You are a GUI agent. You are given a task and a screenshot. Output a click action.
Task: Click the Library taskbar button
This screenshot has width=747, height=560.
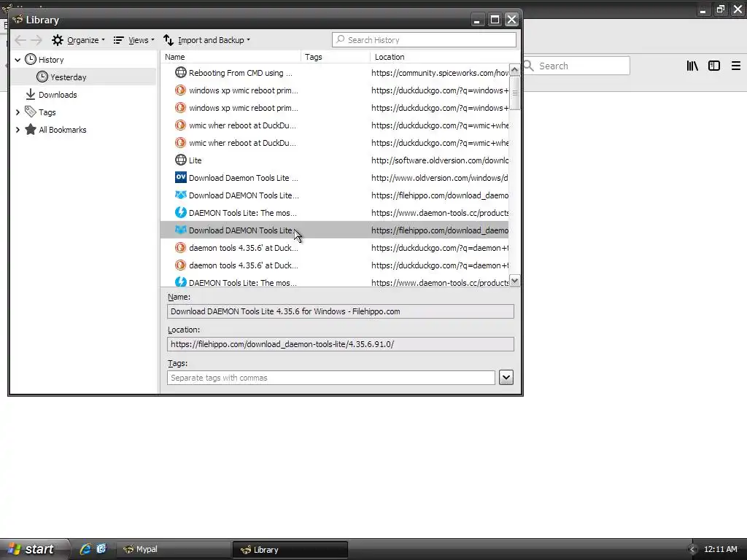click(290, 550)
